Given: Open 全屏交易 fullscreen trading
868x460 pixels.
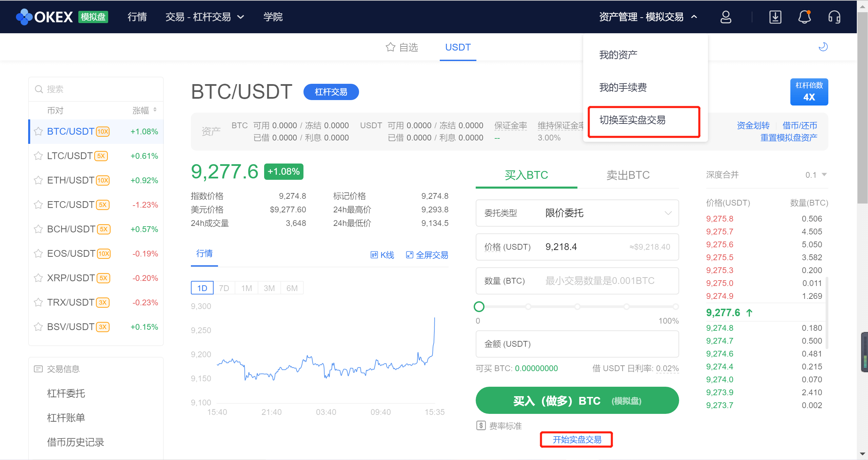Looking at the screenshot, I should [x=427, y=255].
